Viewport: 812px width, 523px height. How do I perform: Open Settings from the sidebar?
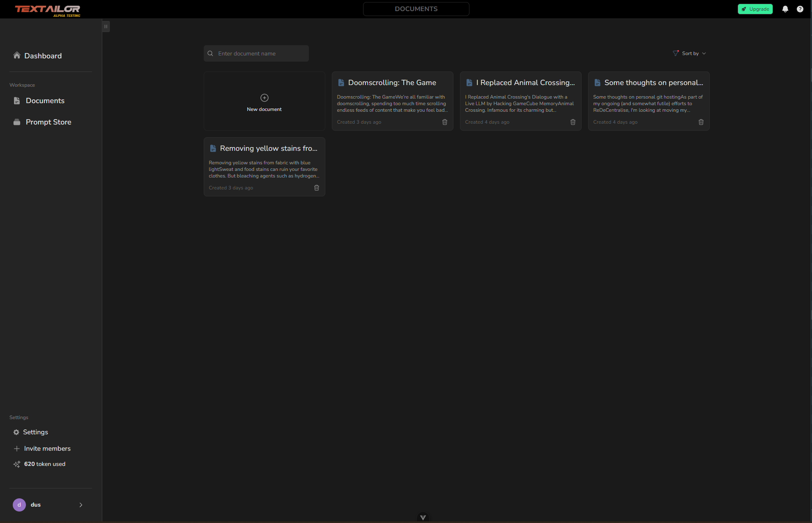(x=36, y=432)
